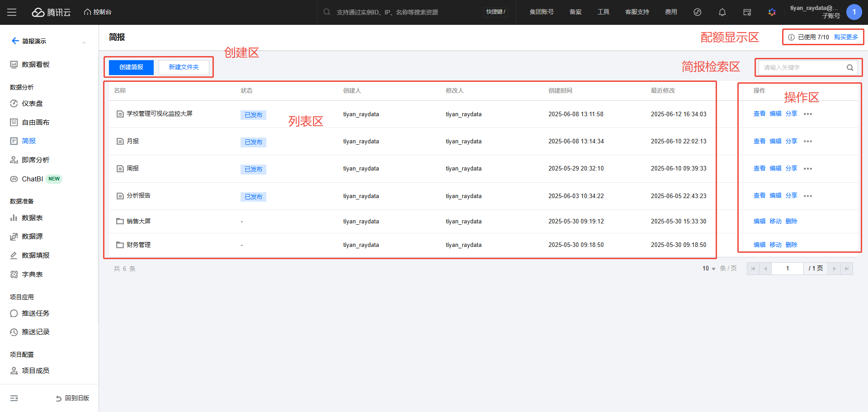Click the 购买更多 link

pos(845,37)
